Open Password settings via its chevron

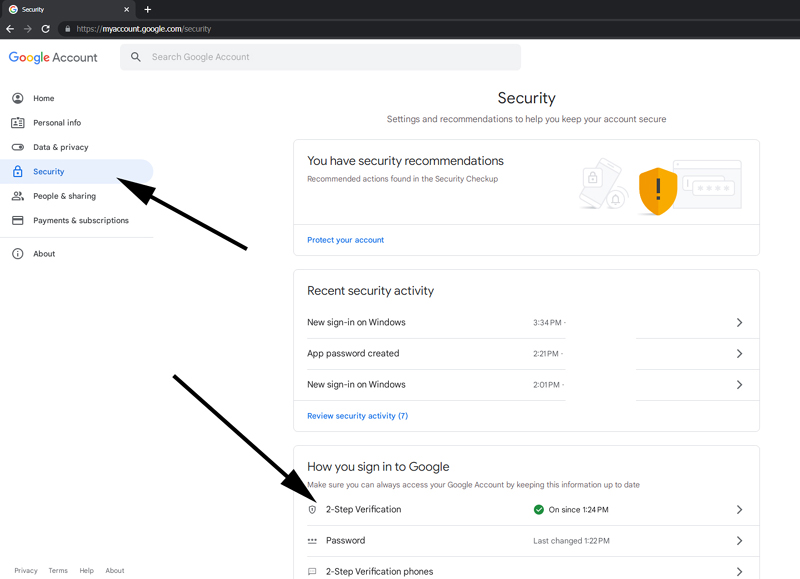click(x=739, y=541)
